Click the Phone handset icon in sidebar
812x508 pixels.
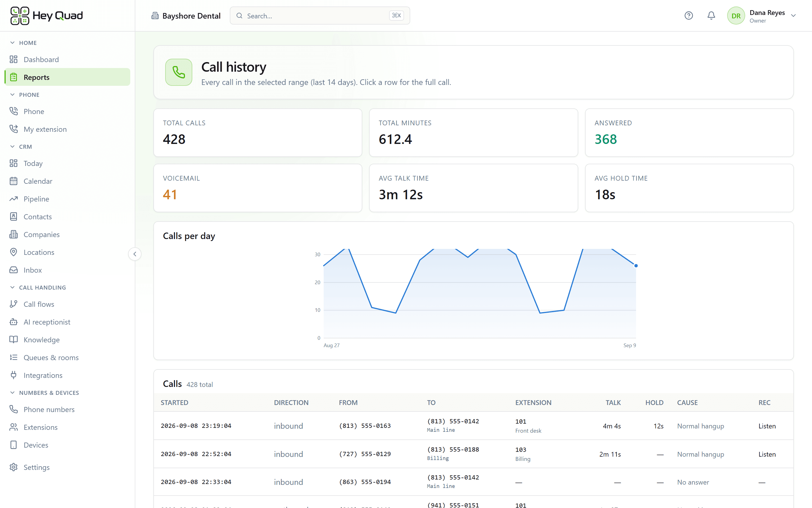[x=14, y=111]
